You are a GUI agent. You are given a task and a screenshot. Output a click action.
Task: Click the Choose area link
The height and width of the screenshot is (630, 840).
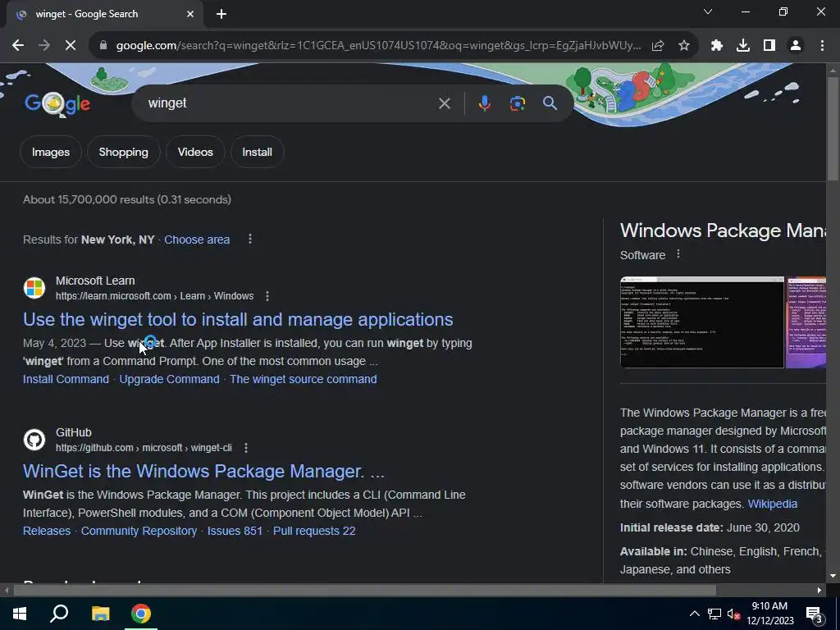[x=197, y=240]
